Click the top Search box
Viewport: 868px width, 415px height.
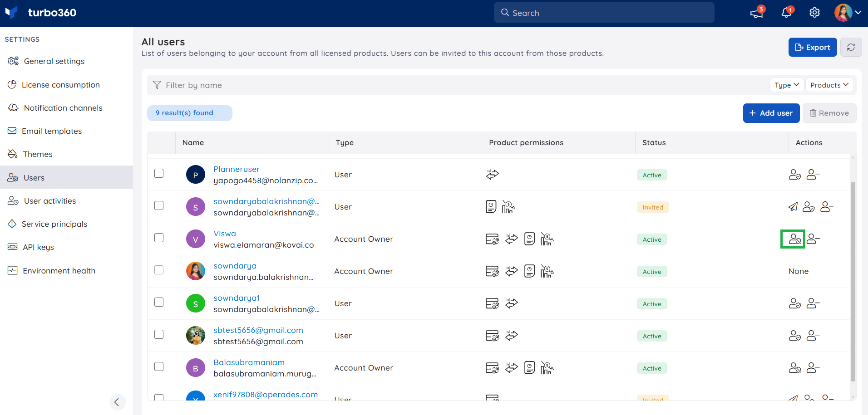click(x=604, y=13)
